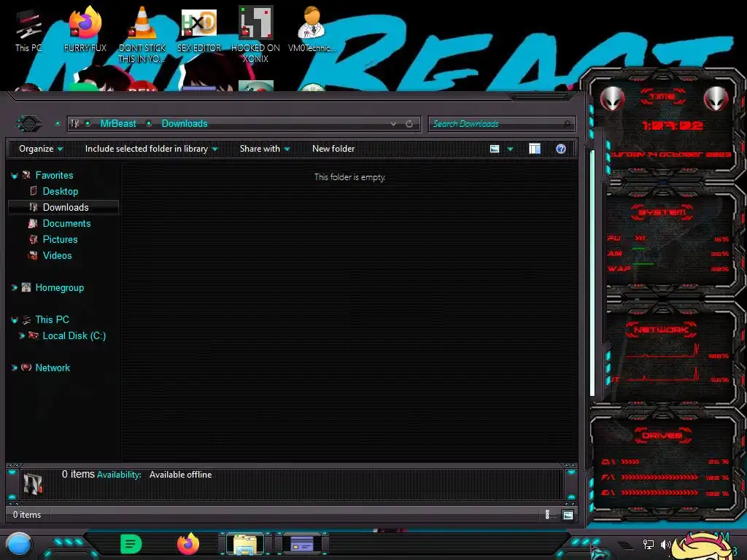This screenshot has height=560, width=747.
Task: Click the NETWORK gadget header
Action: tap(661, 330)
